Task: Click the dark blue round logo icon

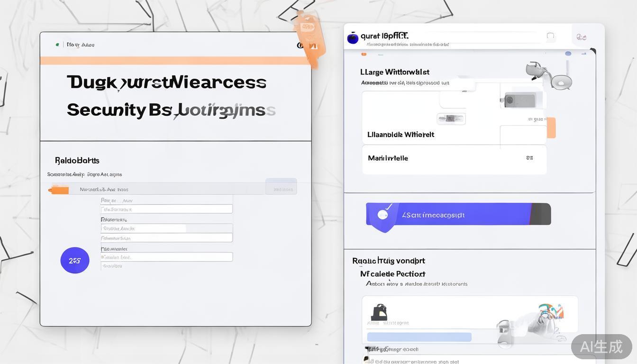Action: coord(353,38)
